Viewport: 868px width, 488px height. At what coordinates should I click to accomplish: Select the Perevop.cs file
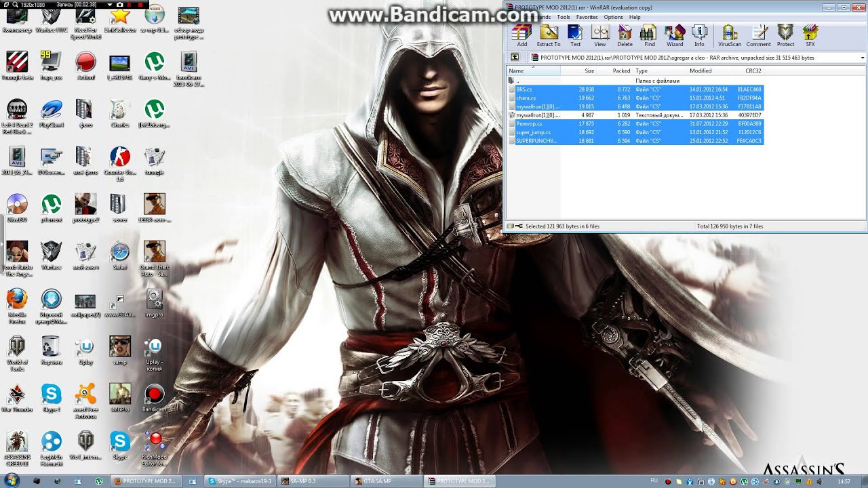click(x=635, y=123)
